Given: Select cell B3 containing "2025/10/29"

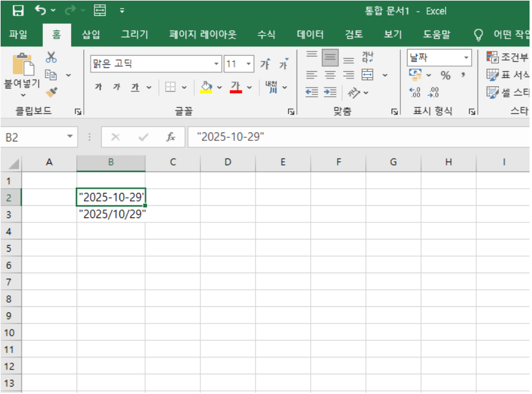Looking at the screenshot, I should [111, 214].
